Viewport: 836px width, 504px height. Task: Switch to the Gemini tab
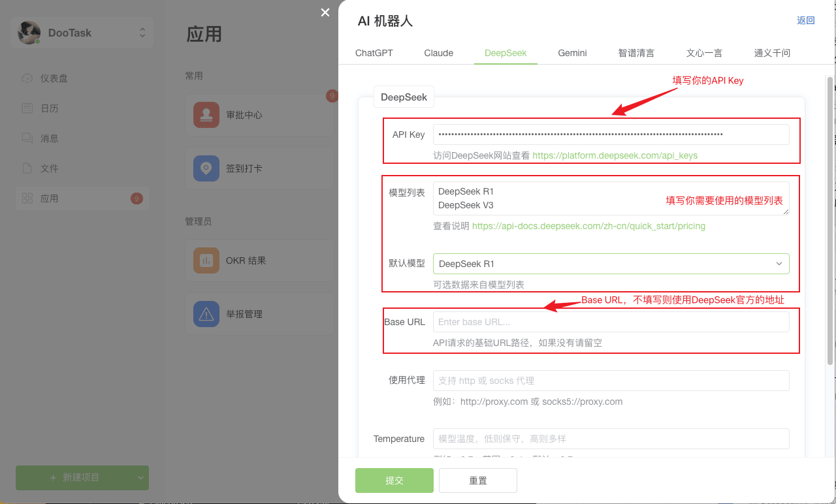[572, 53]
